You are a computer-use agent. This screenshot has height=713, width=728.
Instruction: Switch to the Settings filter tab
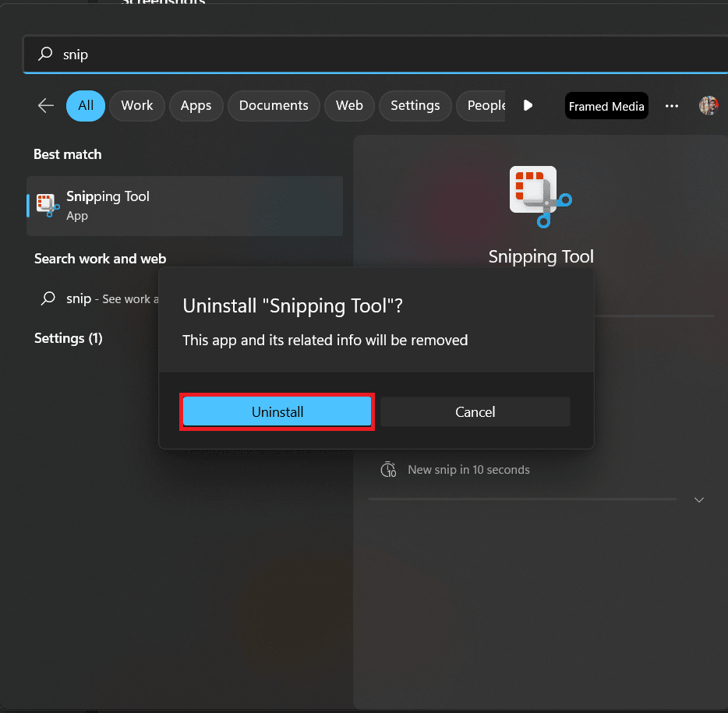(x=415, y=106)
